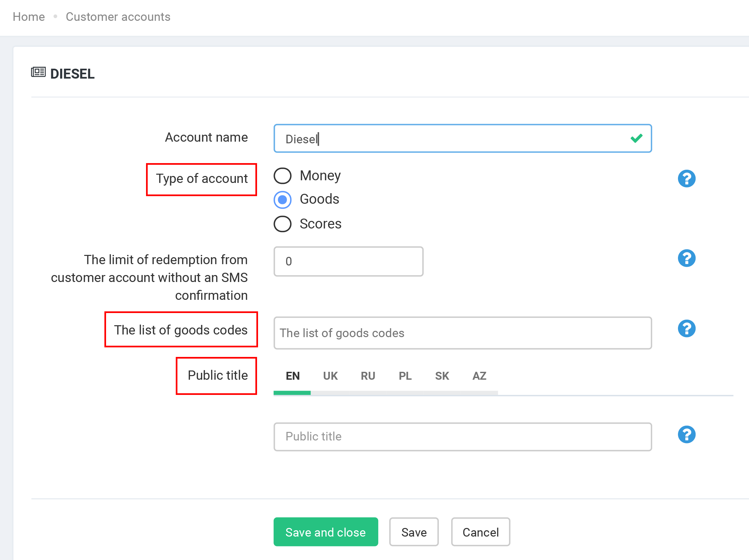
Task: Go to Home breadcrumb link
Action: 29,17
